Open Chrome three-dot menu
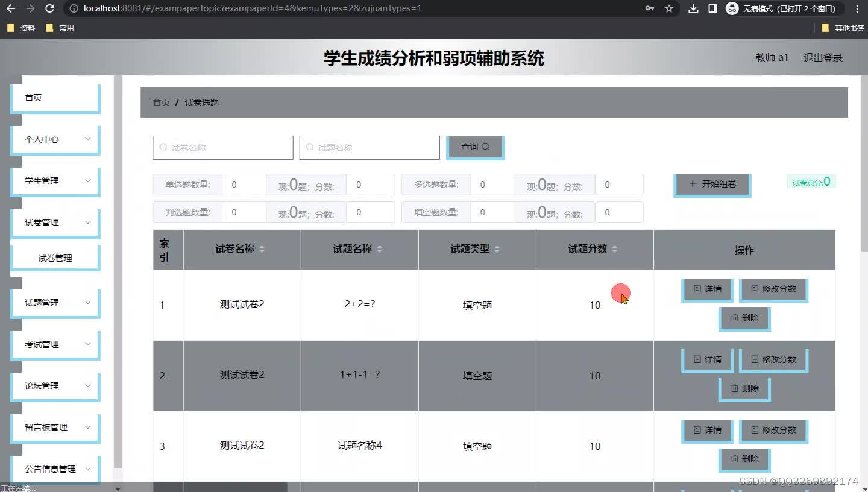This screenshot has width=868, height=492. click(x=858, y=8)
